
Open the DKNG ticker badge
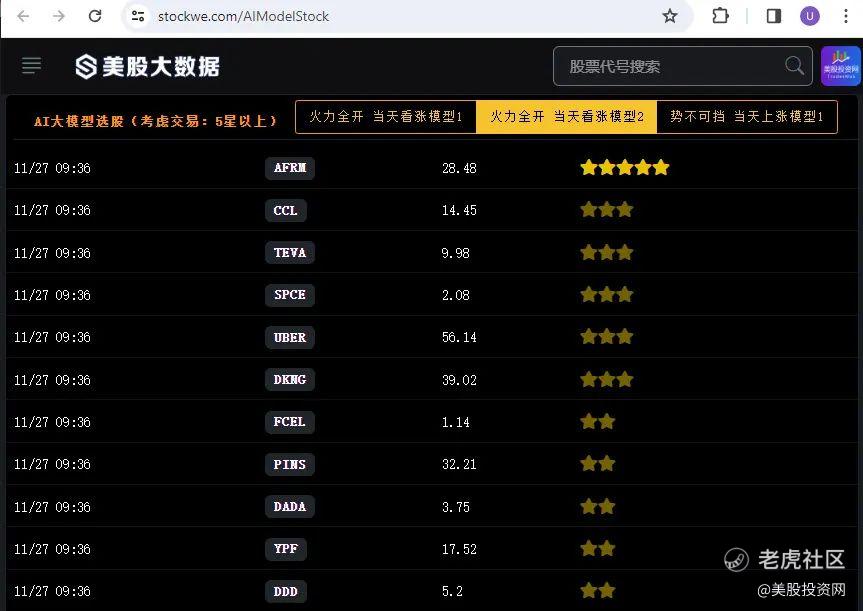(x=290, y=380)
